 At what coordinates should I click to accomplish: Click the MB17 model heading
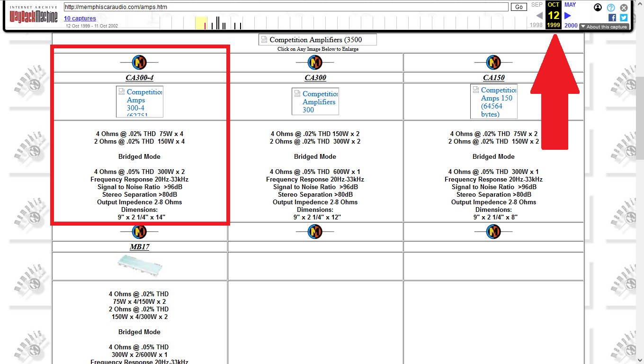[x=140, y=247]
